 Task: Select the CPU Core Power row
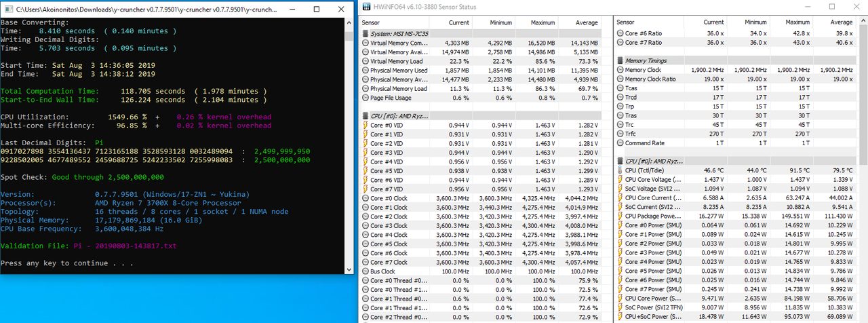pos(736,299)
